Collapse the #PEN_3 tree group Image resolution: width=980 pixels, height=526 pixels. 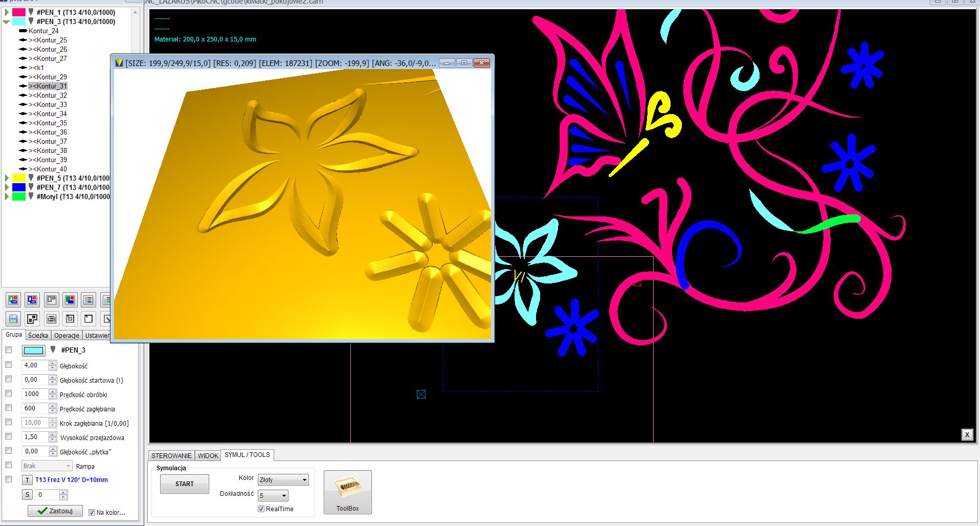(7, 21)
